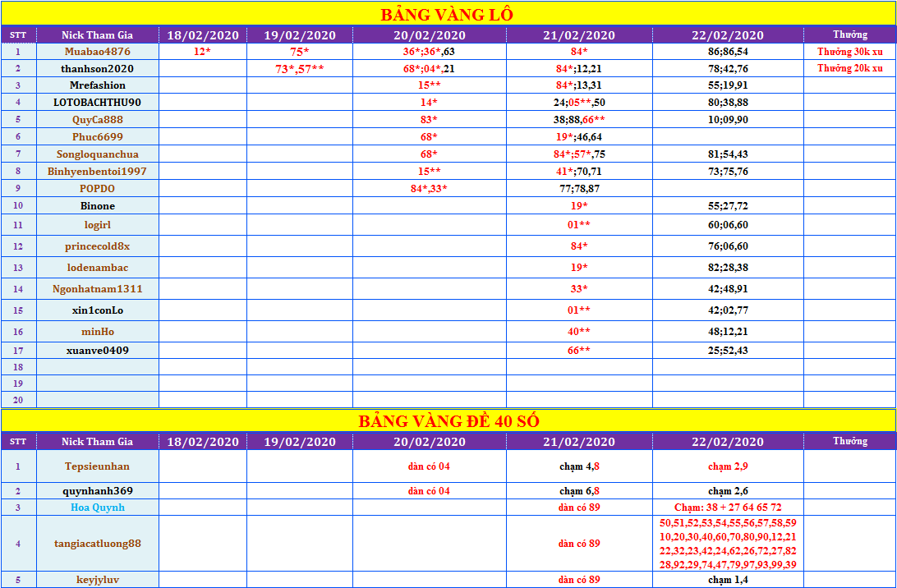Click the '38;88,66**' cell
The height and width of the screenshot is (588, 897).
[x=579, y=120]
